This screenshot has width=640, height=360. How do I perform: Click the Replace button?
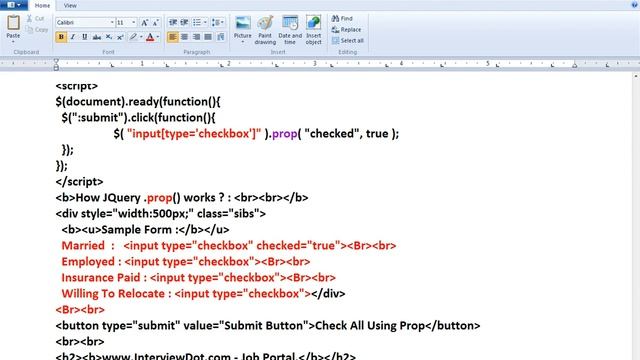click(x=347, y=29)
